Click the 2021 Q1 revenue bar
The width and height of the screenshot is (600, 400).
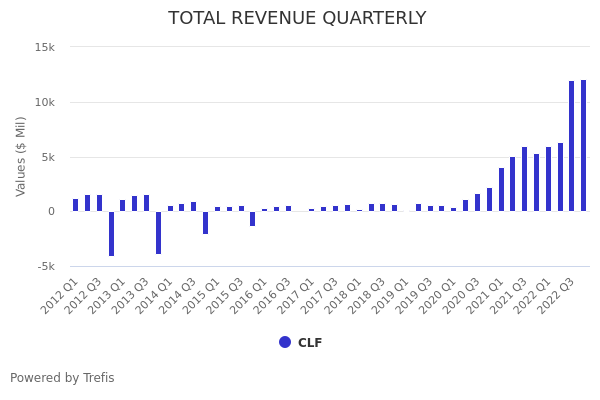click(501, 189)
